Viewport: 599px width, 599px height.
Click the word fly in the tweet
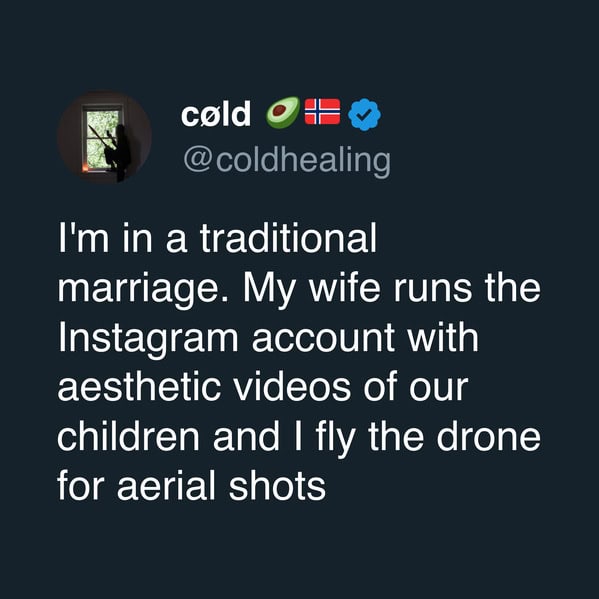tap(335, 439)
